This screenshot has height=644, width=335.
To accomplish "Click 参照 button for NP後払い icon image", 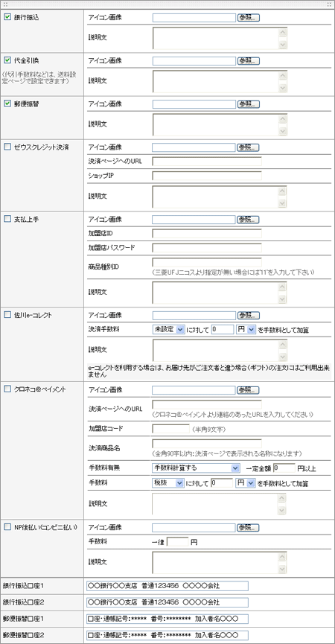I will [x=249, y=527].
